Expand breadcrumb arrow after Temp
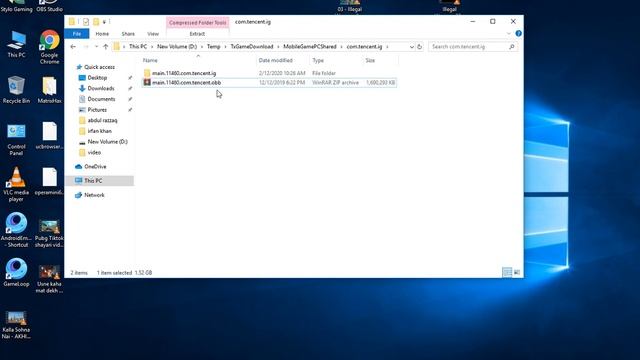 (225, 47)
